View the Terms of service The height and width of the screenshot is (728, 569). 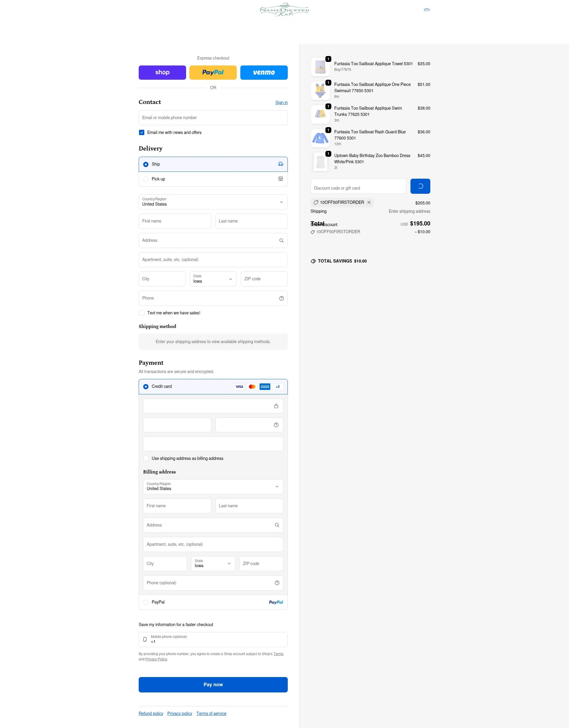(x=211, y=713)
